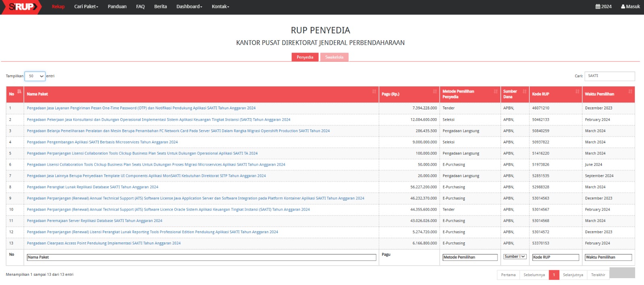Screen dimensions: 644x285
Task: Click the pagu value 9.000.000.000
Action: point(425,142)
